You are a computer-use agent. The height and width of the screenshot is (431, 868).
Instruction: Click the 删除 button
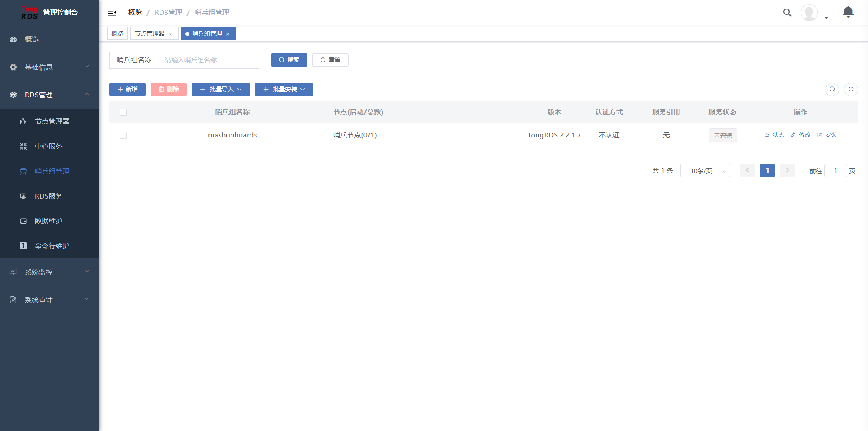(169, 90)
